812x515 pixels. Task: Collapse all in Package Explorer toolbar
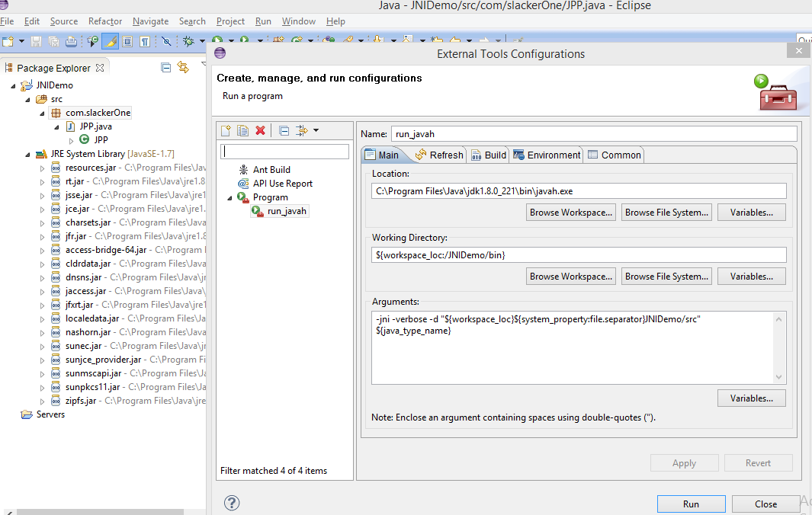(x=165, y=67)
